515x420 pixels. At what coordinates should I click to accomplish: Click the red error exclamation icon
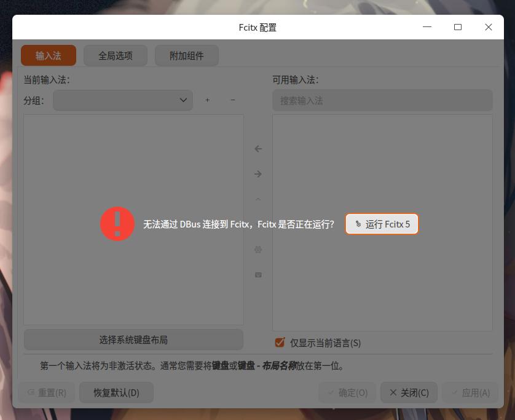click(117, 224)
